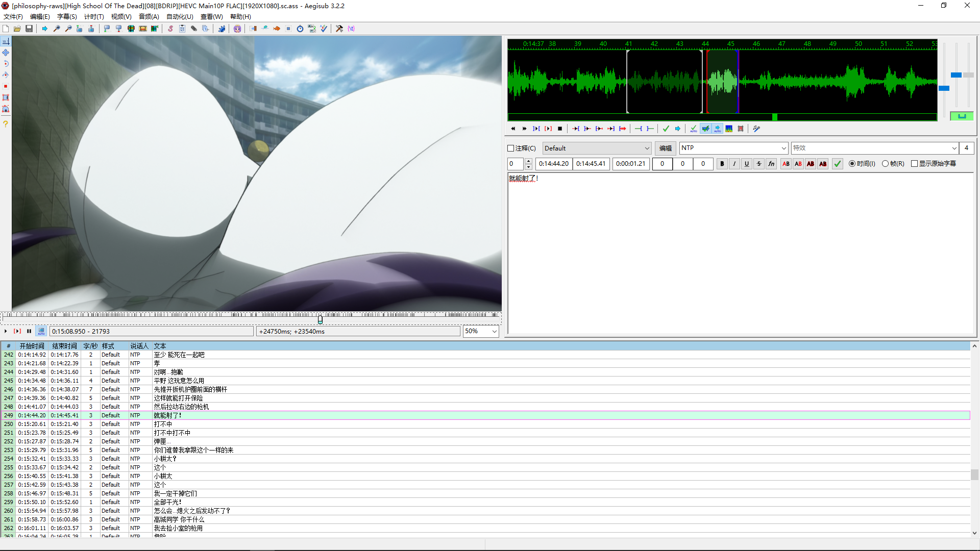Open the 字幕(S) menu
The height and width of the screenshot is (551, 980).
click(x=67, y=17)
